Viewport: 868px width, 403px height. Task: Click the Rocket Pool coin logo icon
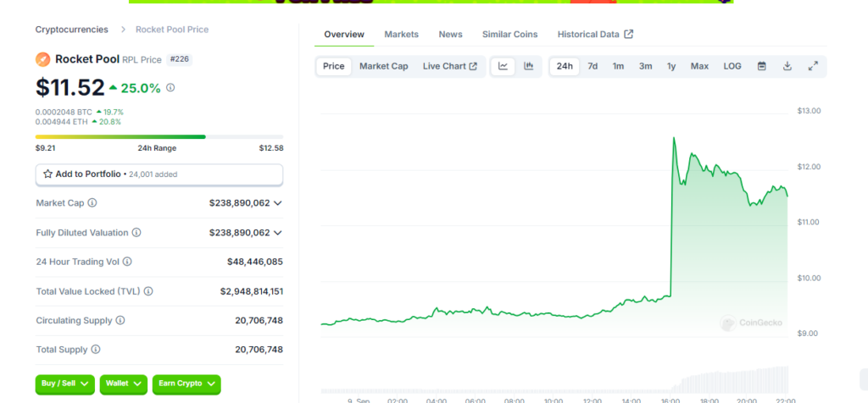coord(42,59)
